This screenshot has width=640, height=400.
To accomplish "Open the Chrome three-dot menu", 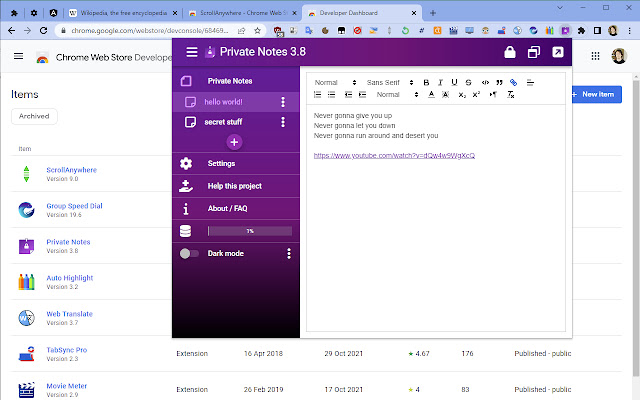I will pyautogui.click(x=629, y=31).
